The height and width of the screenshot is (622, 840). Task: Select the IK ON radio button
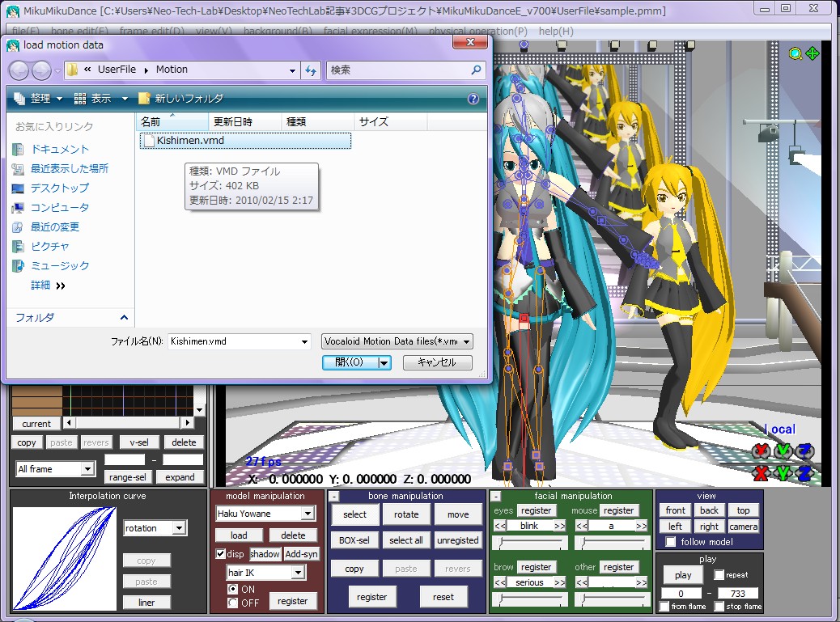click(232, 589)
